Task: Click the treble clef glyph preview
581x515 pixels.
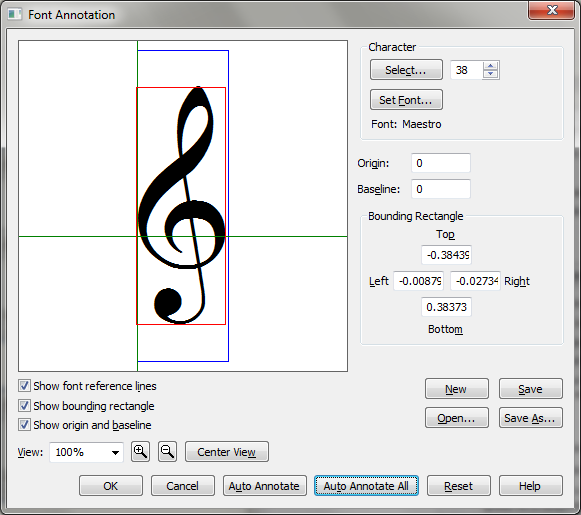Action: click(x=181, y=206)
